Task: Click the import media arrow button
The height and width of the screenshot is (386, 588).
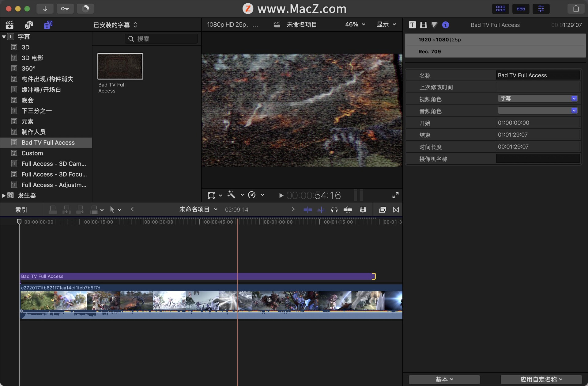Action: click(45, 9)
